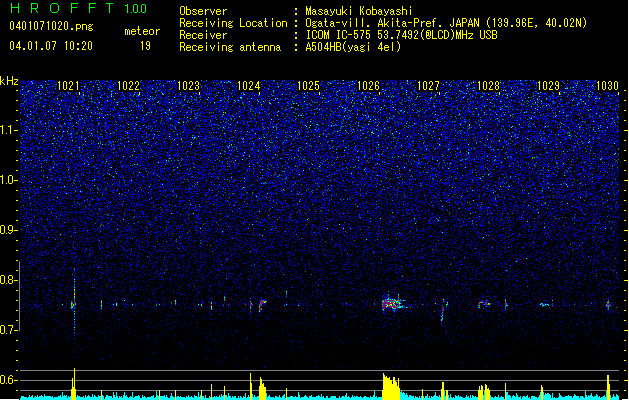629x400 pixels.
Task: Select the file name 0401071020.png
Action: pos(51,26)
